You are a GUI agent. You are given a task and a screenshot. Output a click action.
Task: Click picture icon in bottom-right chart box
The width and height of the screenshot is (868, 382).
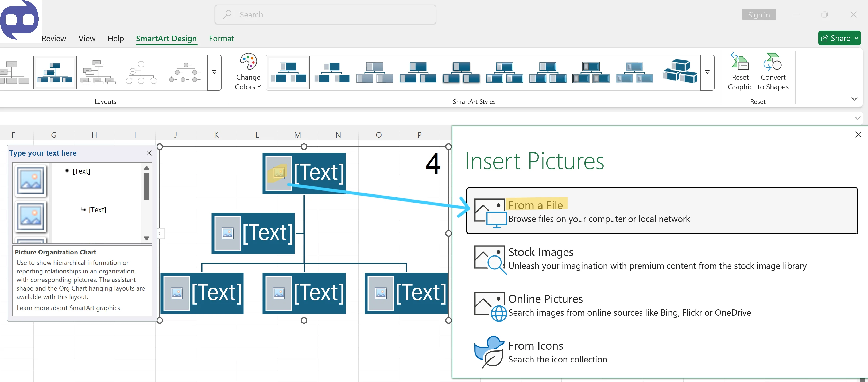pos(381,293)
